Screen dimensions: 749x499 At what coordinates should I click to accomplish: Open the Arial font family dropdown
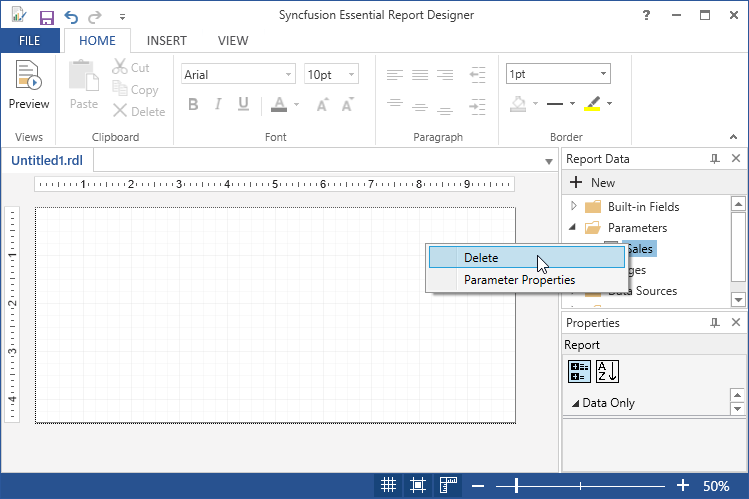(238, 74)
